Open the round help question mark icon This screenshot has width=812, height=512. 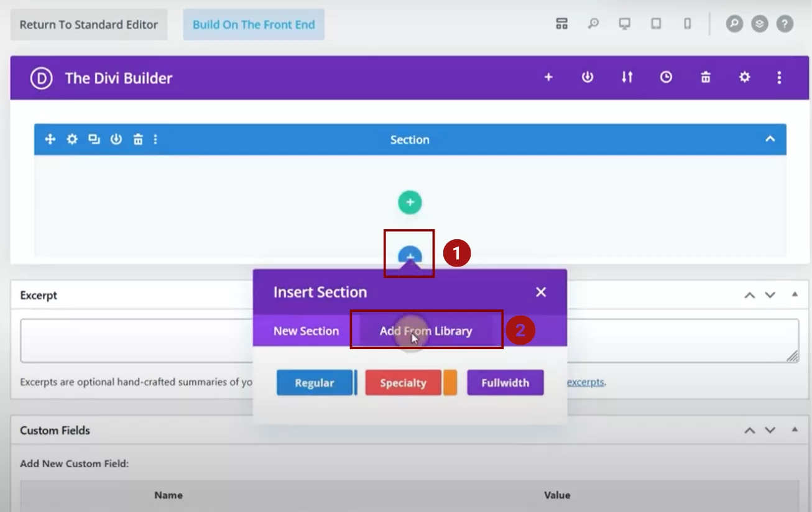785,24
